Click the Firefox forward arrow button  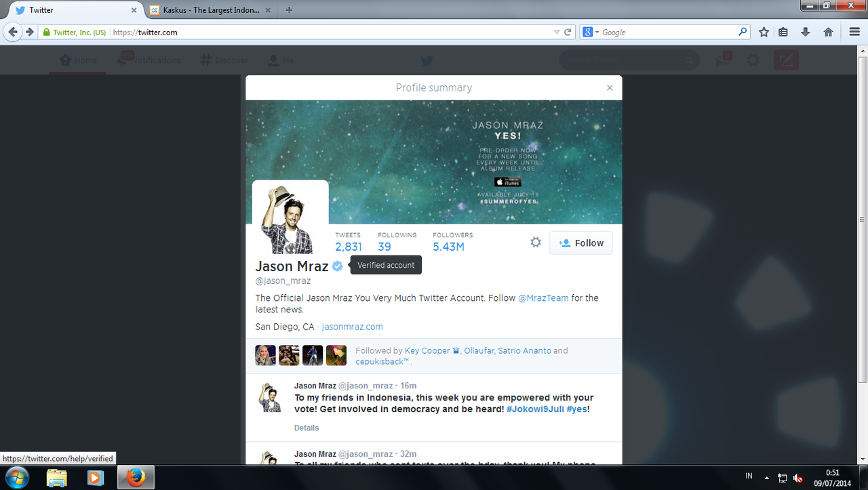[29, 32]
